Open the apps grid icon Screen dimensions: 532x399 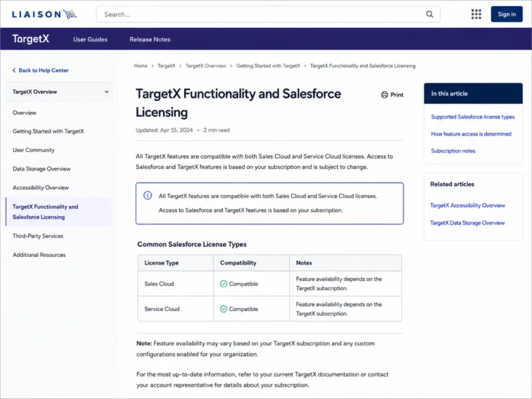pos(476,14)
